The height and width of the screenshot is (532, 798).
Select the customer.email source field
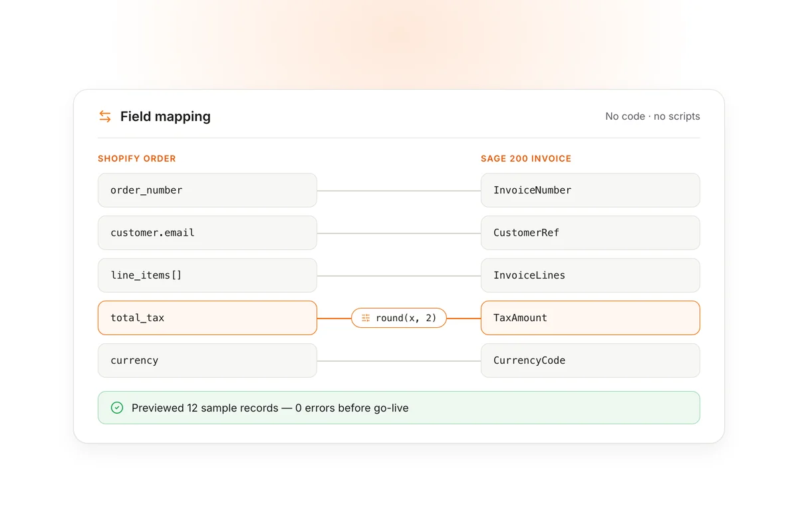[x=207, y=233]
